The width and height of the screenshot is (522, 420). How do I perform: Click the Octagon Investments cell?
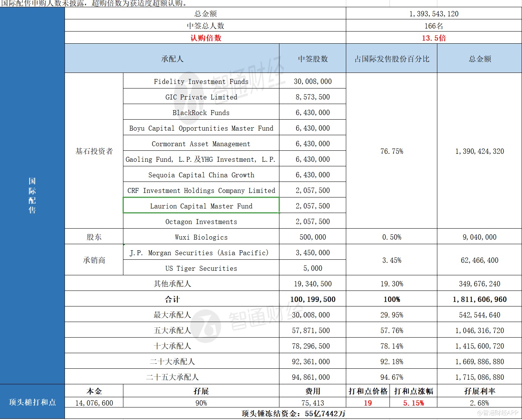(201, 221)
